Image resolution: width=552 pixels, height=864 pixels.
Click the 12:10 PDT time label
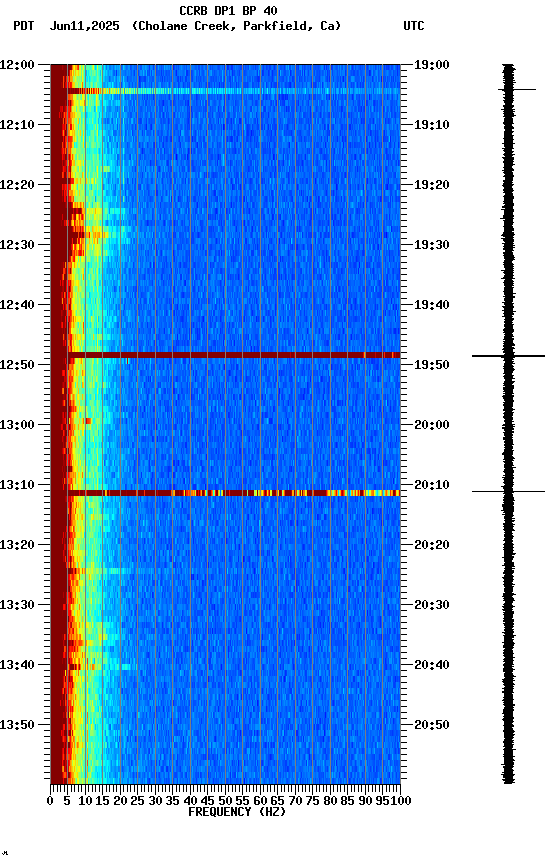pyautogui.click(x=17, y=125)
